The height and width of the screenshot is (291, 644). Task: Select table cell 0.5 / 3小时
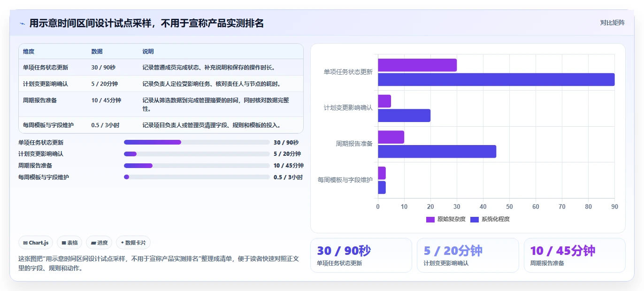105,125
